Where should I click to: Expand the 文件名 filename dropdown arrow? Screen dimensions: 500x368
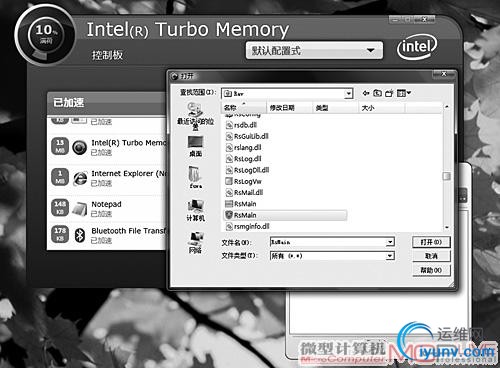point(390,242)
